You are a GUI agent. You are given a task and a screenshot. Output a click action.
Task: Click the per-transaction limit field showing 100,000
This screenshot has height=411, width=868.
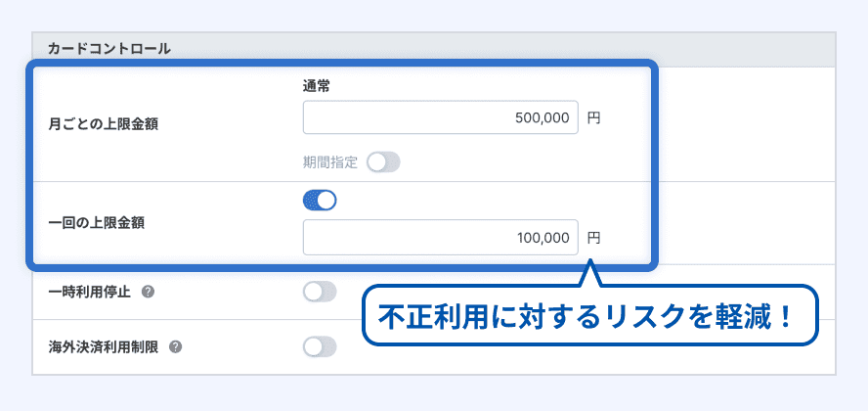coord(440,238)
